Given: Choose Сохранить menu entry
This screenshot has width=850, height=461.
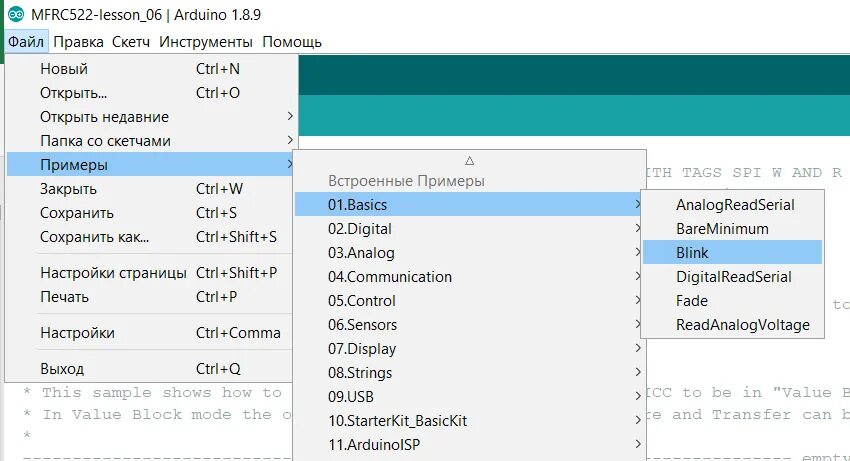Looking at the screenshot, I should [151, 213].
